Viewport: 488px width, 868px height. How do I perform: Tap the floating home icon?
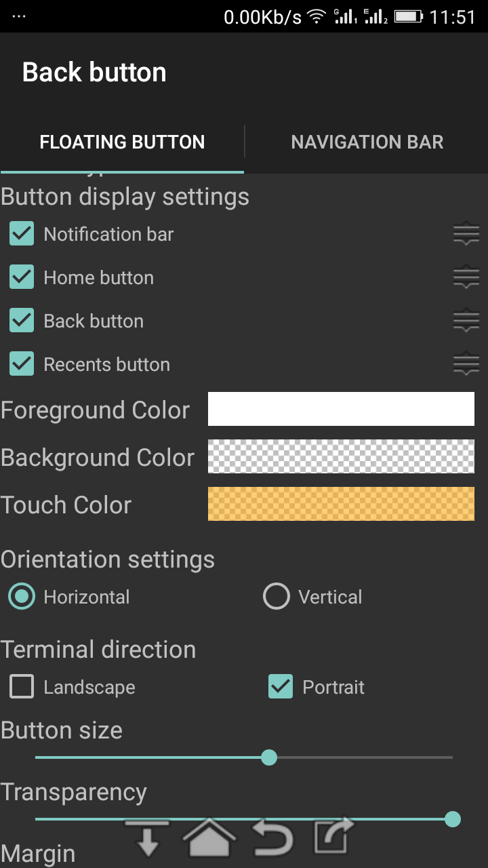[210, 837]
